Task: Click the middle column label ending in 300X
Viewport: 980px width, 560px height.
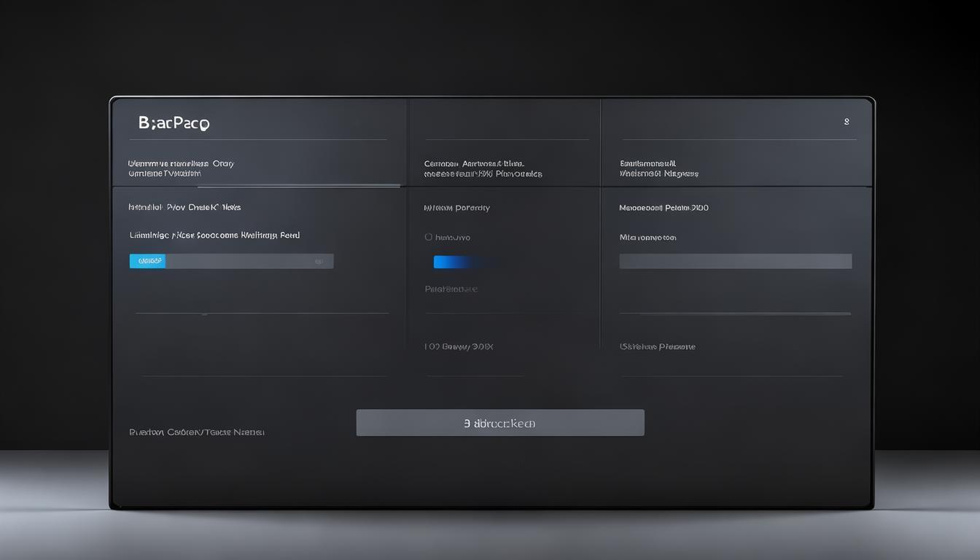Action: 459,347
